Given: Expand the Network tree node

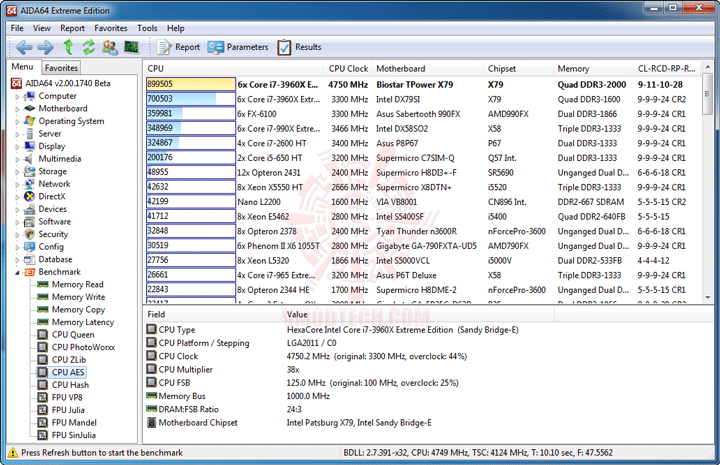Looking at the screenshot, I should click(x=17, y=184).
